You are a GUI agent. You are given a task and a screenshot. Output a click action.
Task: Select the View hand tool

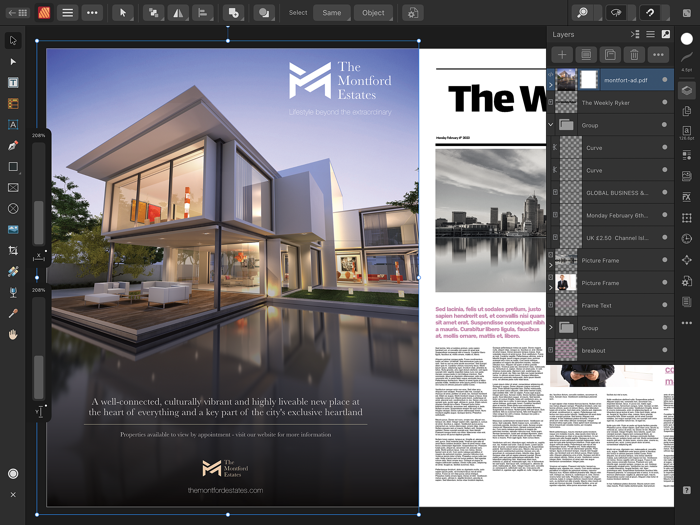coord(13,334)
